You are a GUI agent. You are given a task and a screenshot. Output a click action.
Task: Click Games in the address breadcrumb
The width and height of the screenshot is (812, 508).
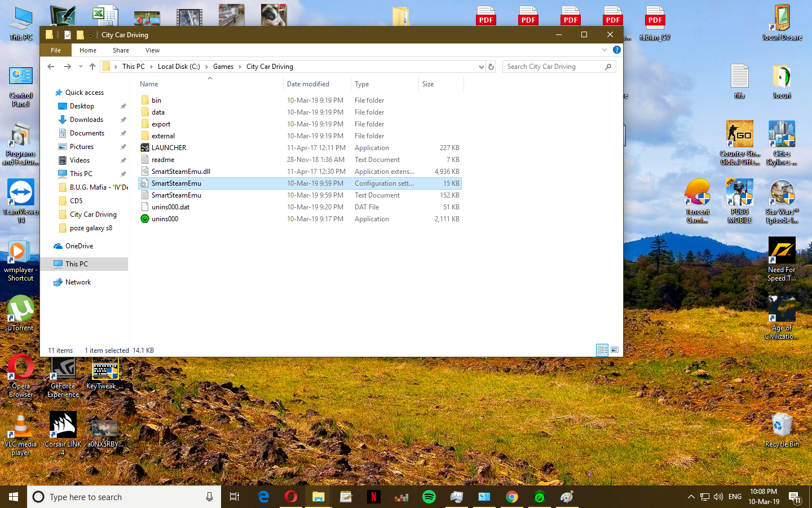[x=223, y=67]
